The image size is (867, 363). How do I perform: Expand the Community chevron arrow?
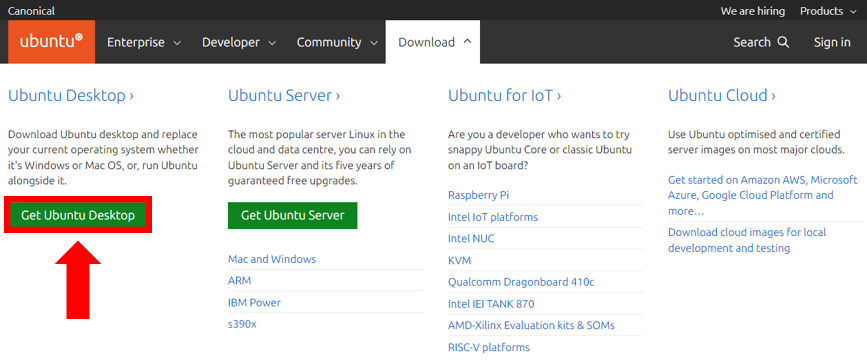pyautogui.click(x=374, y=43)
